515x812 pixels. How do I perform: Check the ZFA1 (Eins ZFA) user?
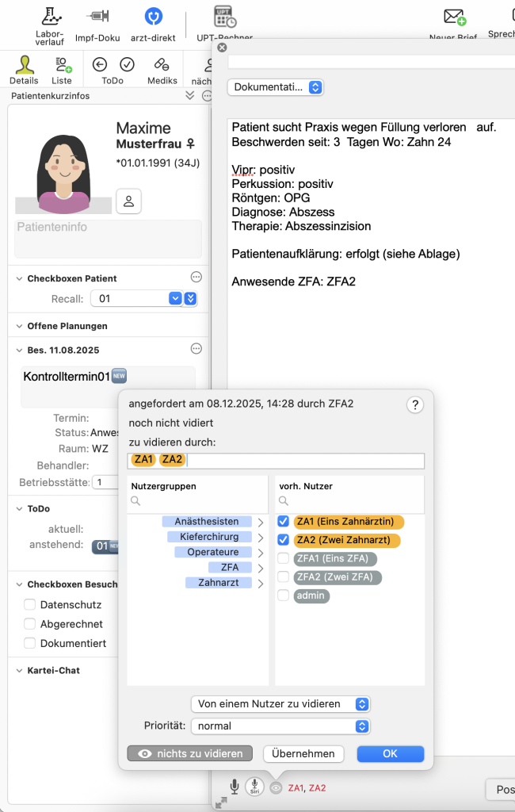[284, 558]
